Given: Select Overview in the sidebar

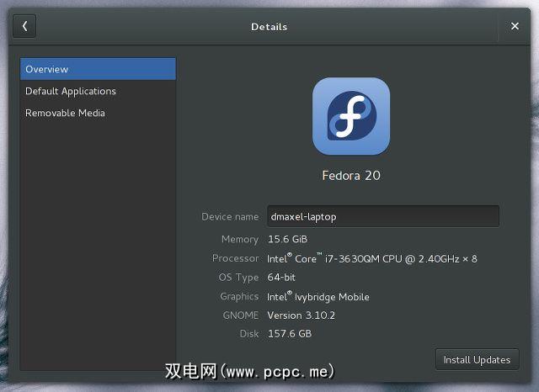Looking at the screenshot, I should click(98, 69).
